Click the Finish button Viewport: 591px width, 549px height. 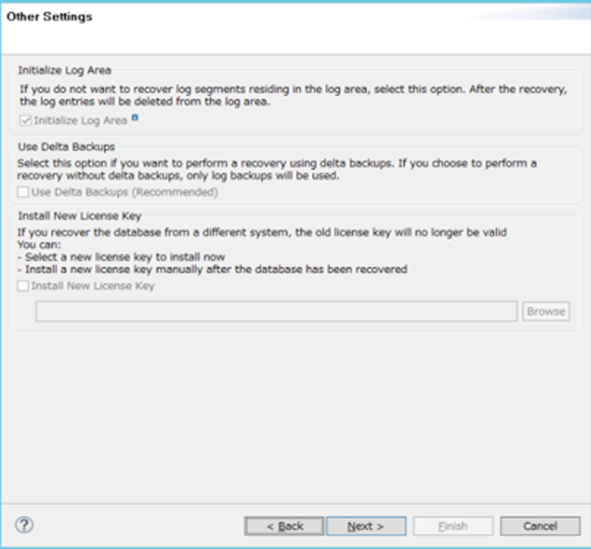coord(453,526)
